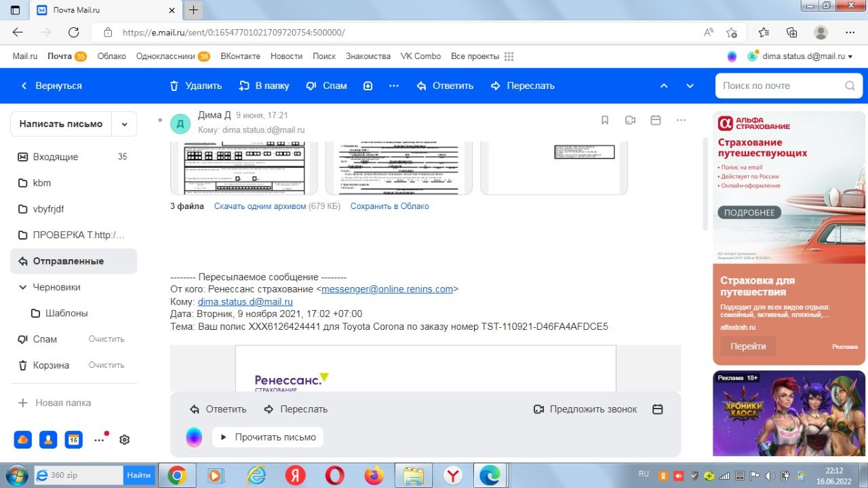Viewport: 868px width, 488px height.
Task: Click the Сохранить в Облако link
Action: (390, 206)
